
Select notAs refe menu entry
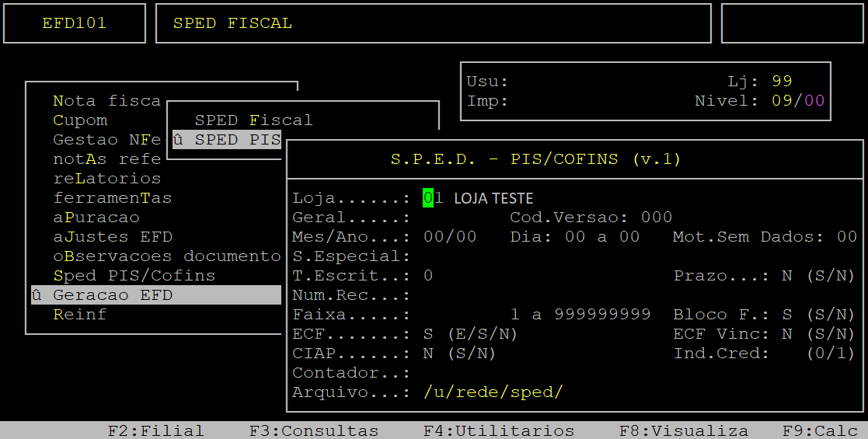click(106, 159)
